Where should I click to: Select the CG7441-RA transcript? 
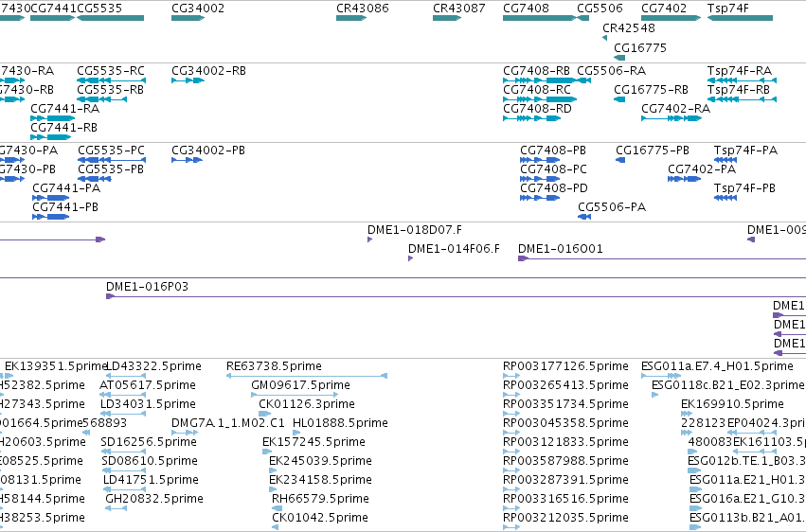pyautogui.click(x=52, y=118)
